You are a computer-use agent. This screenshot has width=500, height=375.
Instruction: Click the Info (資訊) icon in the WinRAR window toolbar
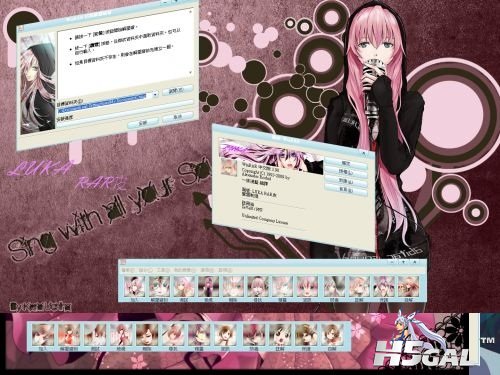(x=307, y=287)
